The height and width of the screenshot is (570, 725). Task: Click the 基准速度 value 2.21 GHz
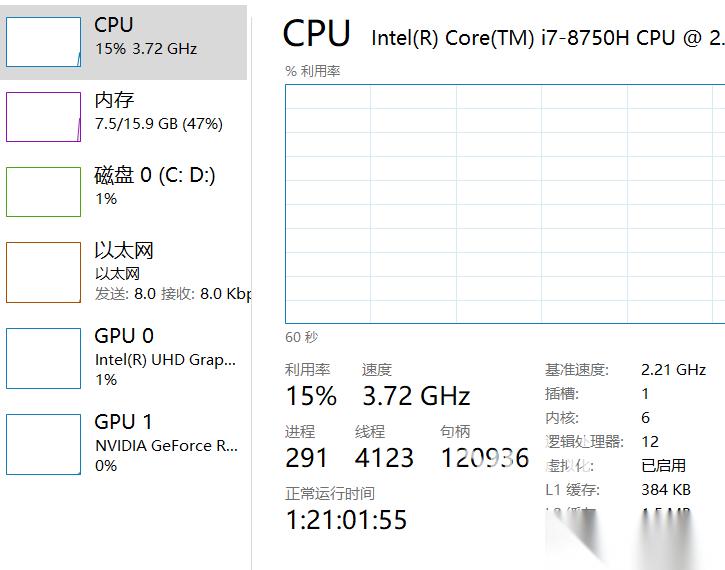[673, 369]
